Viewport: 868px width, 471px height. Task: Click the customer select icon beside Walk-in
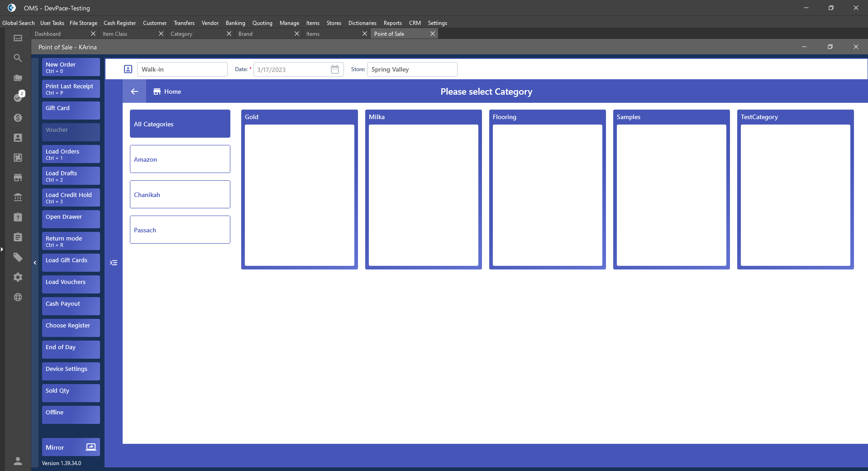click(128, 69)
